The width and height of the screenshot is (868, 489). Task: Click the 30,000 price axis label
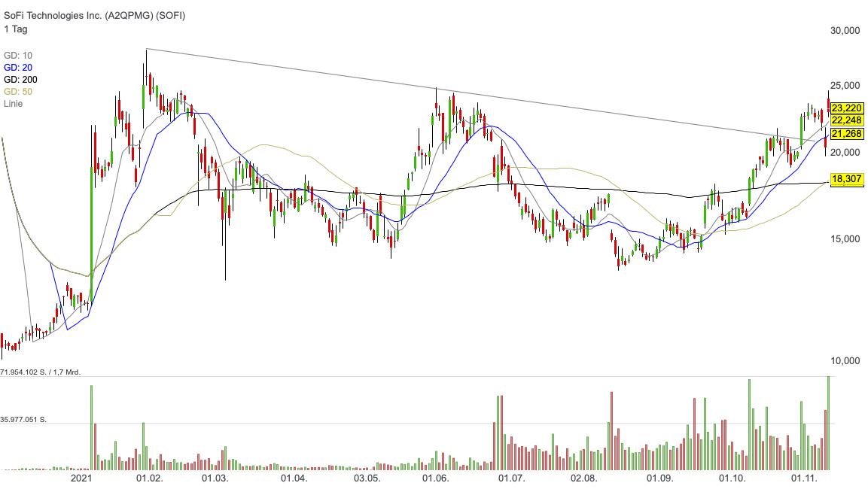[845, 31]
